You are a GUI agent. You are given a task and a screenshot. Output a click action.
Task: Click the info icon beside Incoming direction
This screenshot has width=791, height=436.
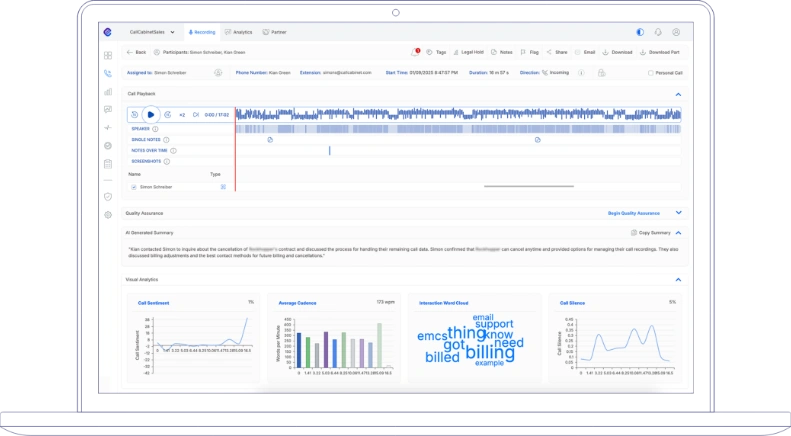tap(581, 73)
